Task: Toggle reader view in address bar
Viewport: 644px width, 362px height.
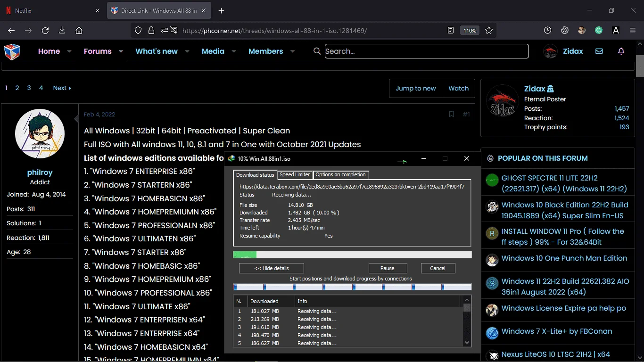Action: [x=451, y=31]
